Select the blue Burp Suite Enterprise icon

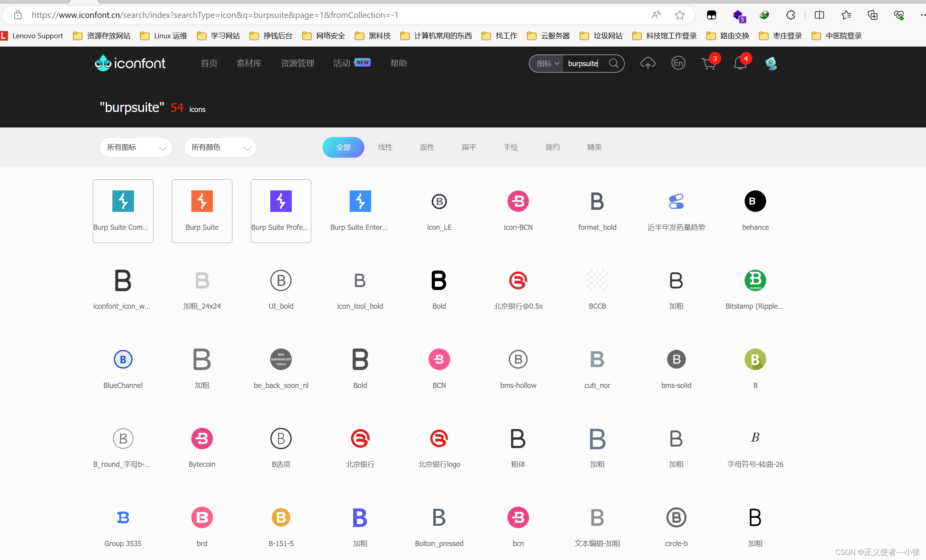pyautogui.click(x=360, y=201)
